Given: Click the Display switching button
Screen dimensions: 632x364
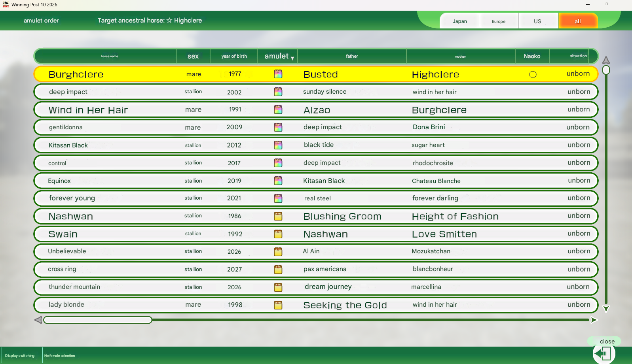Looking at the screenshot, I should point(20,356).
